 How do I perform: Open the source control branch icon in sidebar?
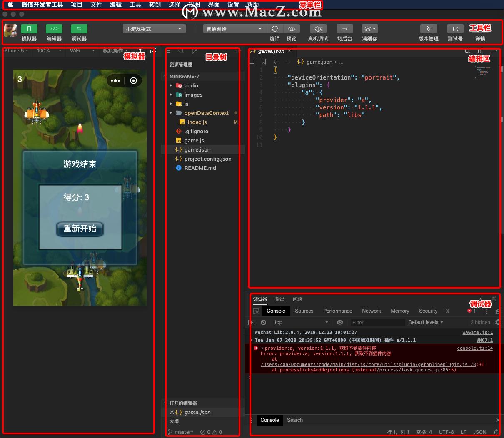click(194, 51)
